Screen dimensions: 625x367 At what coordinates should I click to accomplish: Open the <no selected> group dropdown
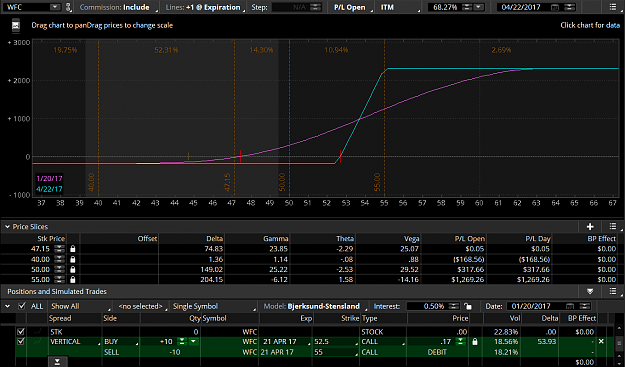(142, 306)
